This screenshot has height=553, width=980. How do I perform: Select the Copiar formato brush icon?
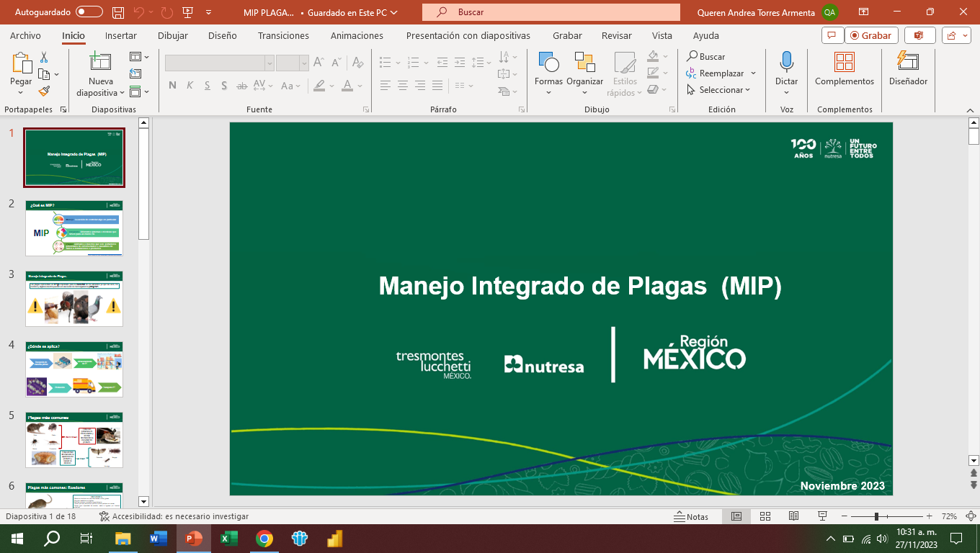pos(43,89)
